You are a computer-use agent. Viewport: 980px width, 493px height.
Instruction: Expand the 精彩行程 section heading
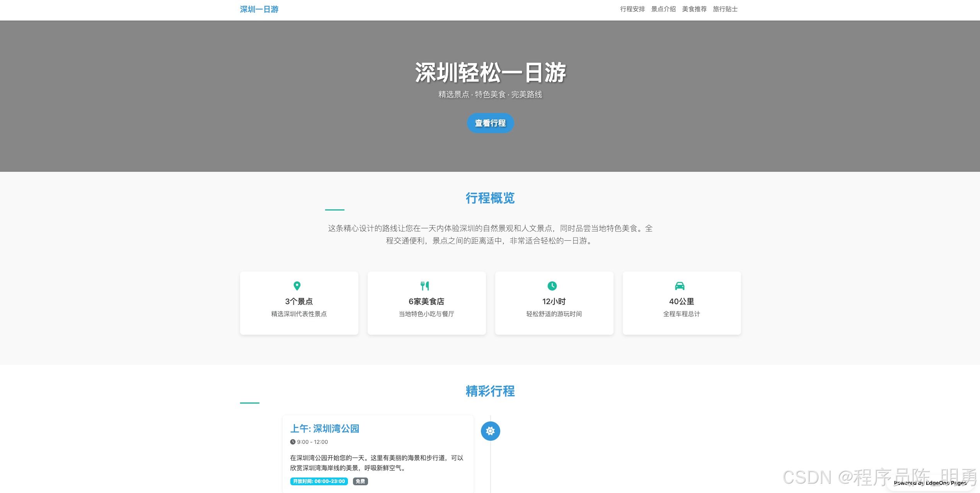click(x=490, y=392)
